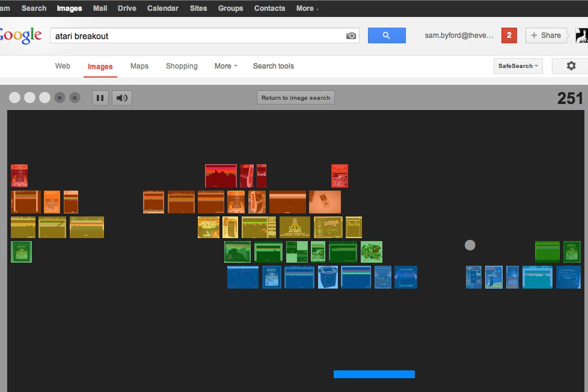The height and width of the screenshot is (392, 588).
Task: Click the ATARI logo yellow brick
Action: click(295, 227)
